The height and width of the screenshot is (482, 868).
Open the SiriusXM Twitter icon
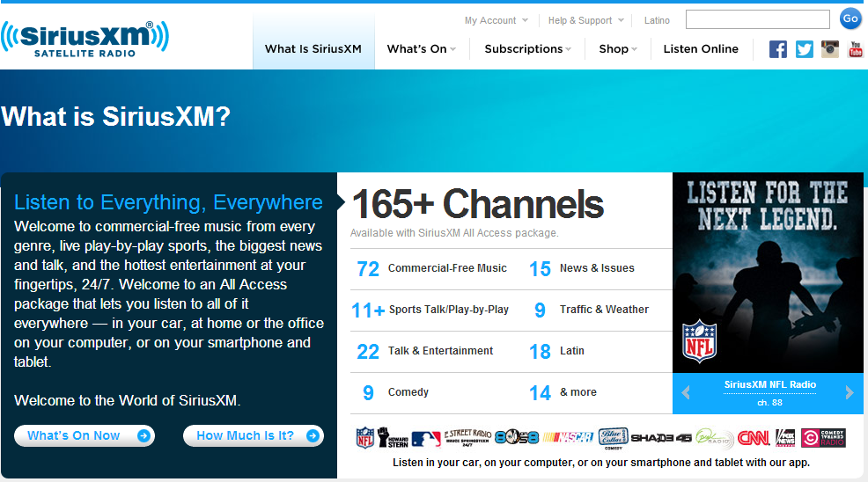point(805,49)
